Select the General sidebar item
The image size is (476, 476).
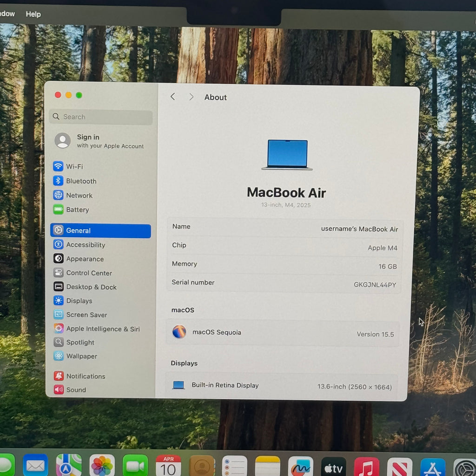(x=101, y=231)
